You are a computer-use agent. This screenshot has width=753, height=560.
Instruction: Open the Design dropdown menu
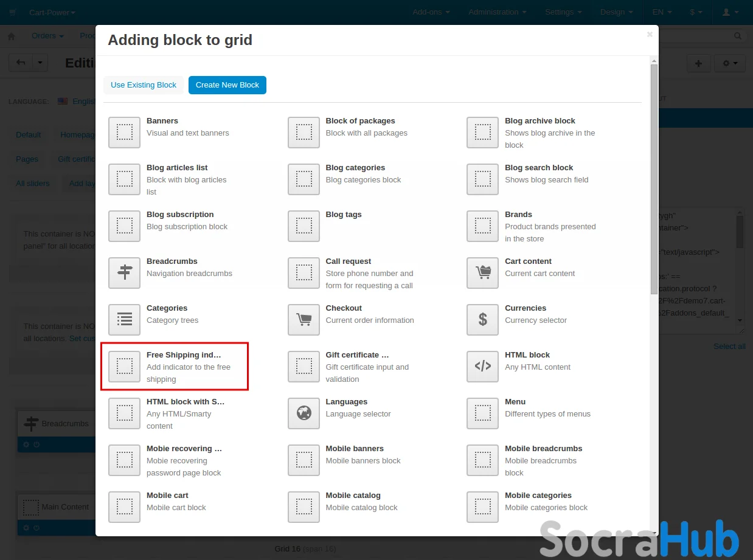616,12
